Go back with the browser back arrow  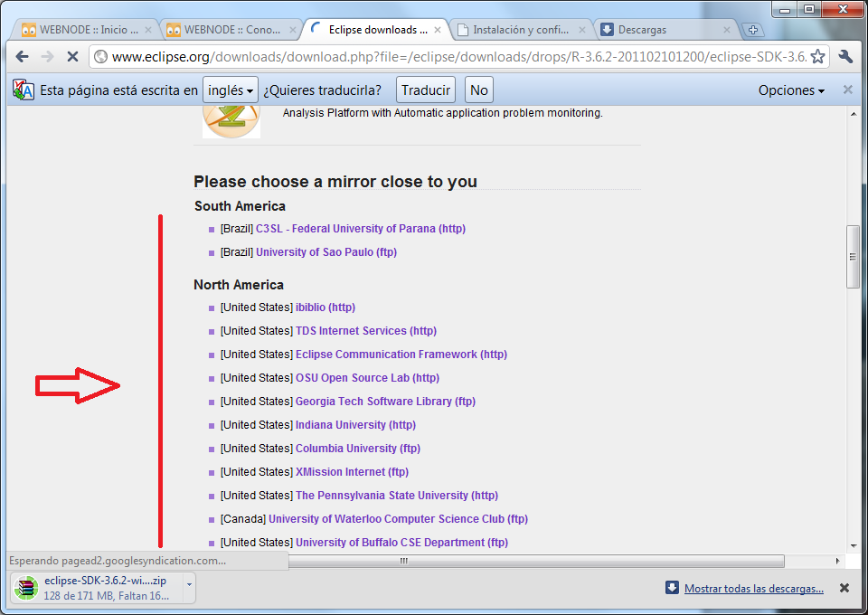coord(22,56)
